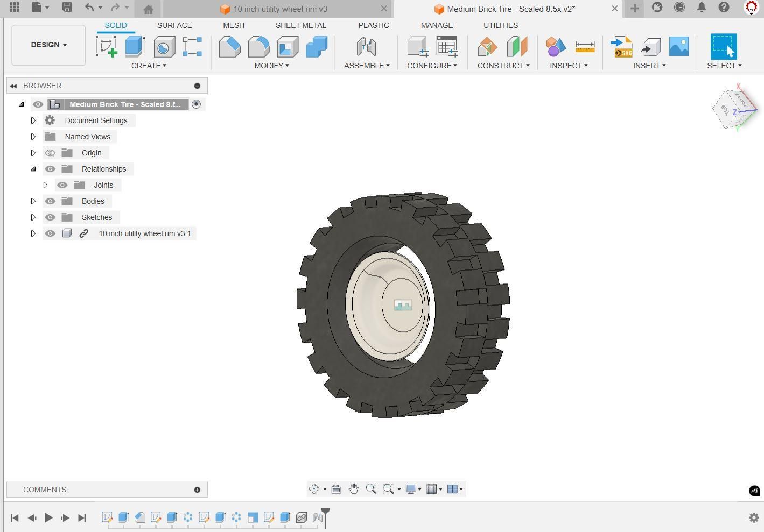Add a comment using the plus icon
The image size is (764, 532).
(197, 490)
